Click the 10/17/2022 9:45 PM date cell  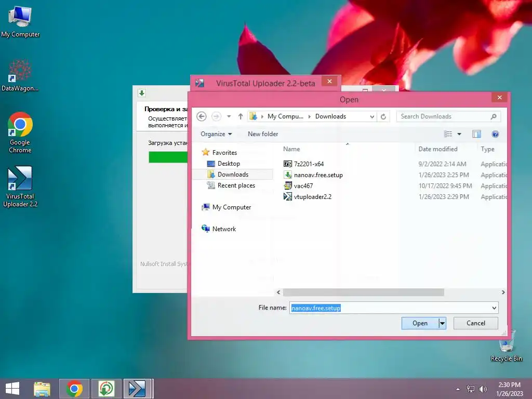(x=445, y=186)
